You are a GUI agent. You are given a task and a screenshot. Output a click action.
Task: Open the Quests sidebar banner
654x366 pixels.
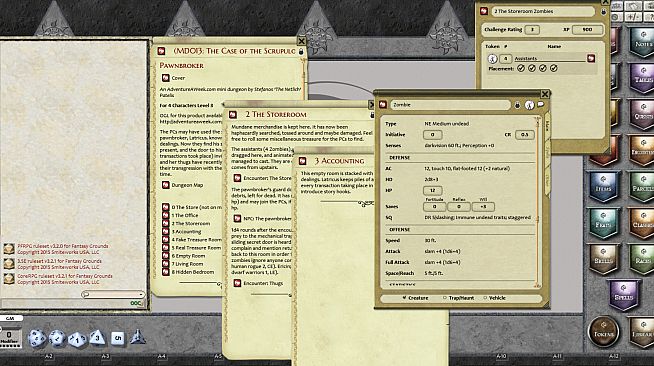click(x=642, y=115)
